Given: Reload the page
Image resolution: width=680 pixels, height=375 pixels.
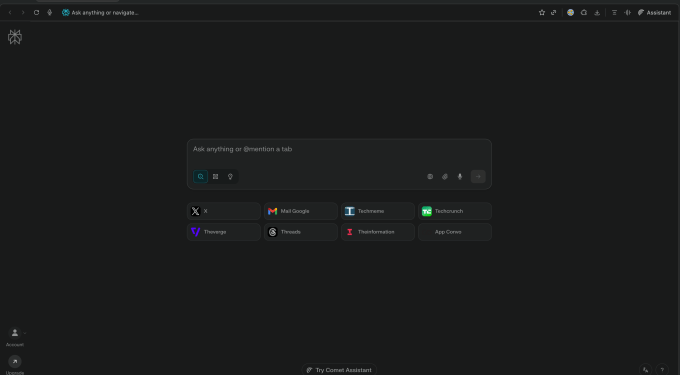Looking at the screenshot, I should pos(36,13).
